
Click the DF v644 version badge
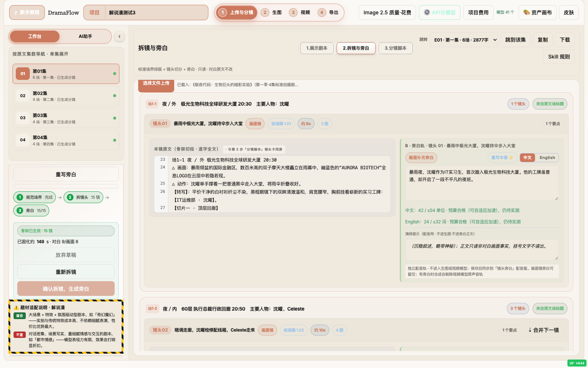coord(577,363)
